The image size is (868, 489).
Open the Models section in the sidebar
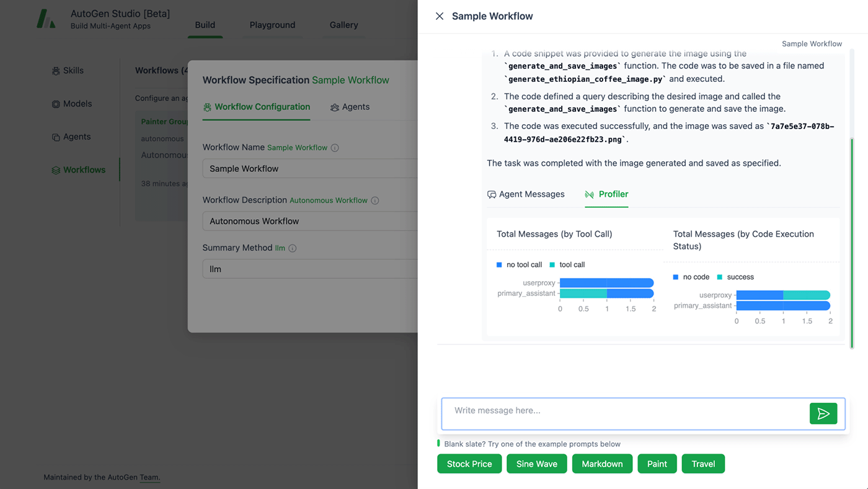click(x=72, y=104)
